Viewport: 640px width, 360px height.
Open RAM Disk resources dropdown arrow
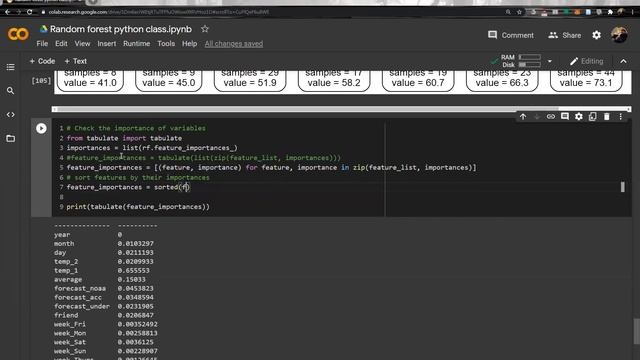coord(549,61)
